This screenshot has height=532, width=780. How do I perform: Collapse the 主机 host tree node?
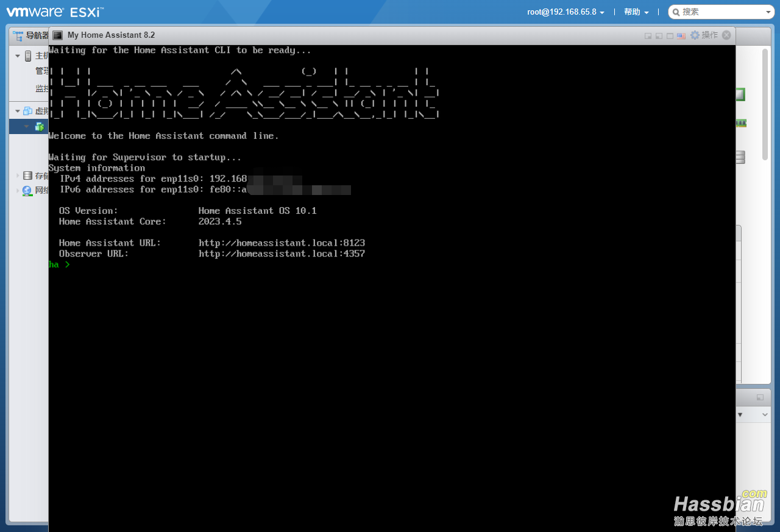coord(18,56)
